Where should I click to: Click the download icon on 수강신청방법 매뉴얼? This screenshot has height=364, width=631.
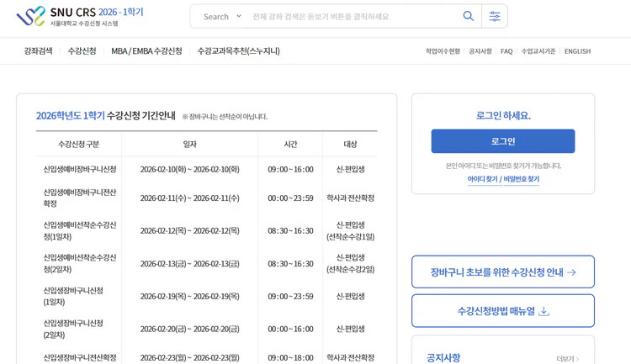coord(544,311)
